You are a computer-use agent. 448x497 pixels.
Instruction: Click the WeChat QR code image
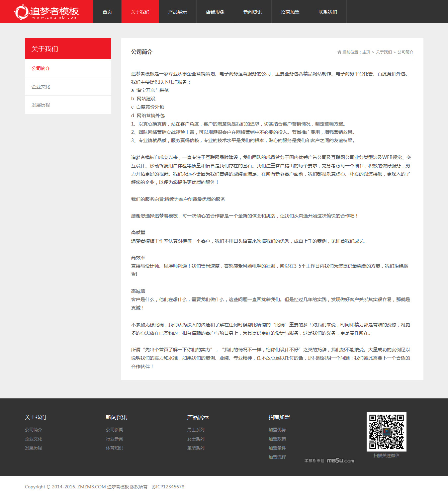[386, 431]
